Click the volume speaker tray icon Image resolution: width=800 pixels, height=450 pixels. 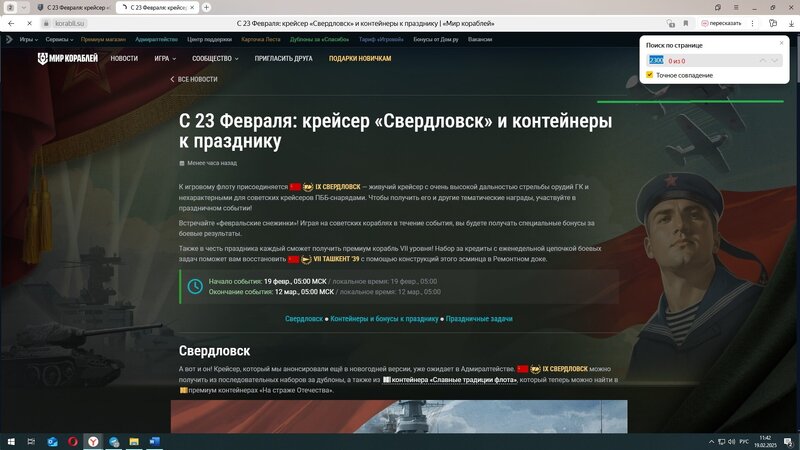click(732, 442)
